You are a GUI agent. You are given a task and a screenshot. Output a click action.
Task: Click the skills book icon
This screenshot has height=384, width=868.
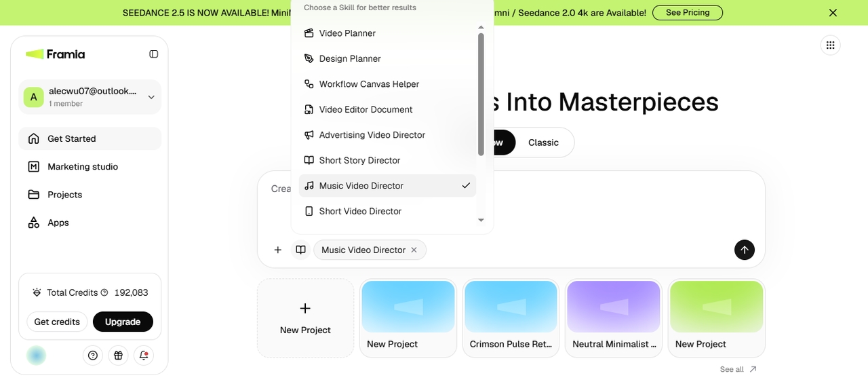(x=300, y=250)
